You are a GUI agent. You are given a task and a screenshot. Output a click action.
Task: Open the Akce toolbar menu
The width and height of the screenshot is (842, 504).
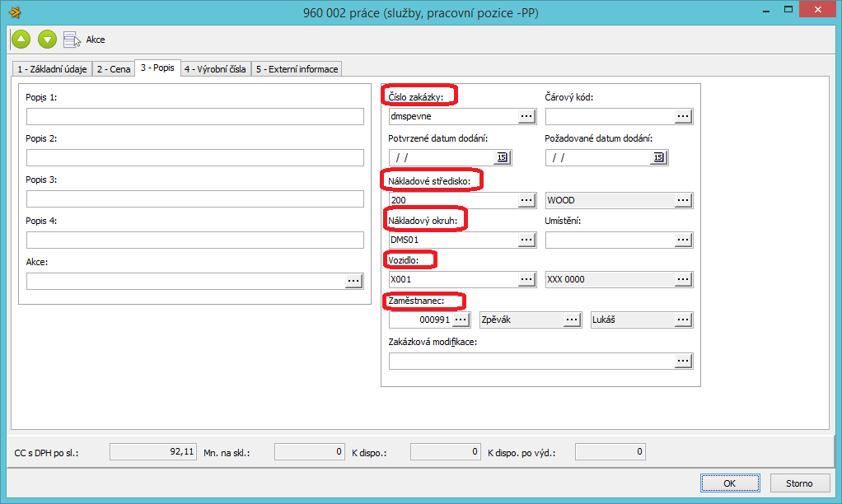(85, 40)
